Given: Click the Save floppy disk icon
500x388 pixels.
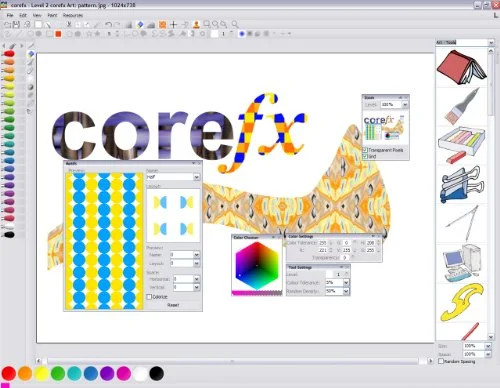Looking at the screenshot, I should point(16,24).
